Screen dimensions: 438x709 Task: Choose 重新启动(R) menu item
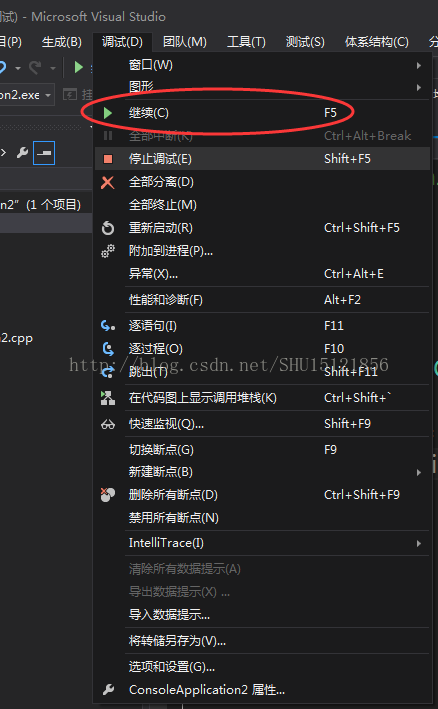(x=261, y=228)
